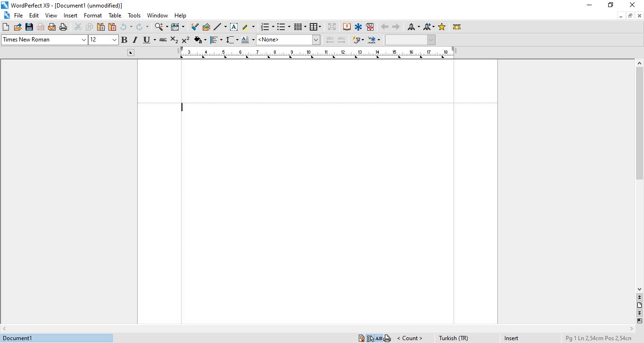Open the Format menu
Viewport: 644px width, 343px height.
[93, 16]
